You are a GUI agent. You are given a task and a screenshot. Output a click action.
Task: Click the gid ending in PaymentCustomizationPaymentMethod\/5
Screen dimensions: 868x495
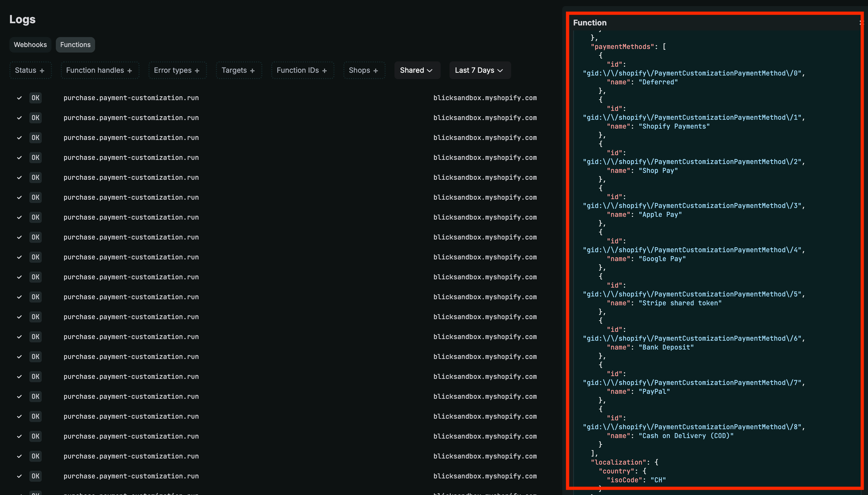tap(692, 294)
